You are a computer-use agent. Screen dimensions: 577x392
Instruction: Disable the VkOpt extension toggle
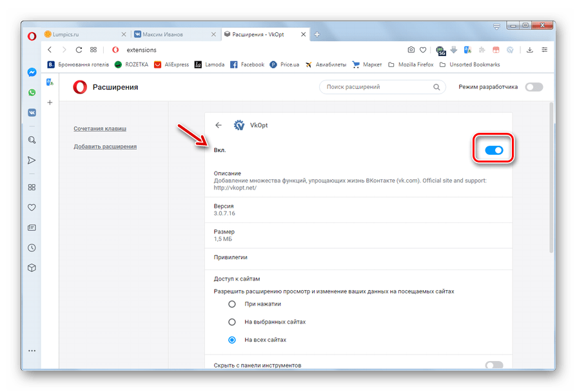coord(494,150)
